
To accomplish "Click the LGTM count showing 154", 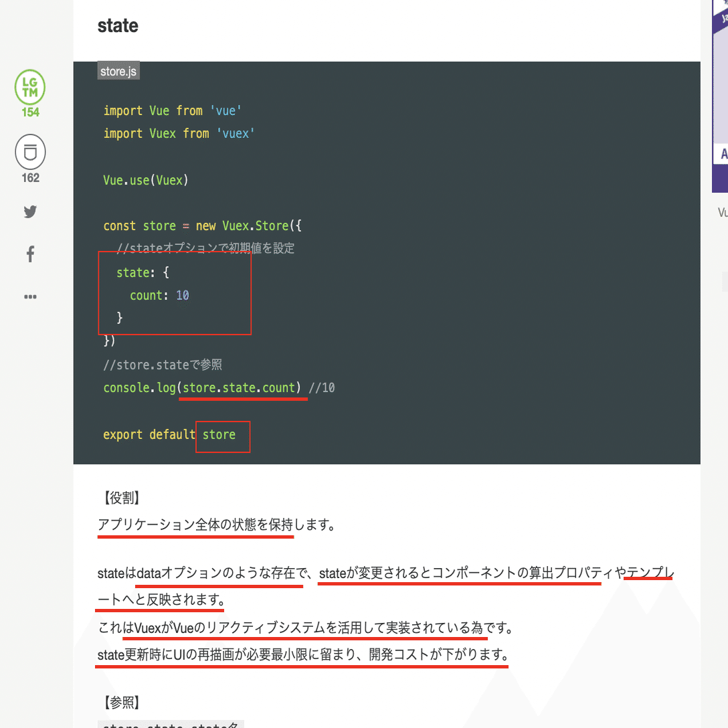I will pos(29,113).
